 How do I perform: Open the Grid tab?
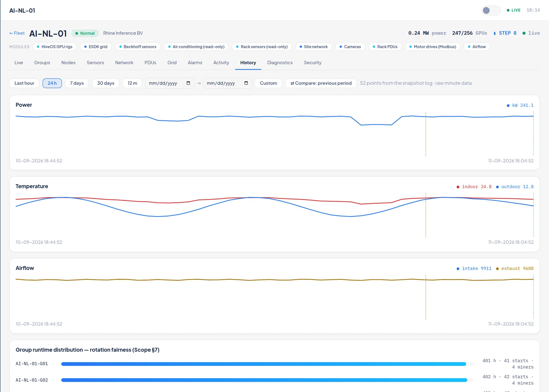pyautogui.click(x=172, y=63)
